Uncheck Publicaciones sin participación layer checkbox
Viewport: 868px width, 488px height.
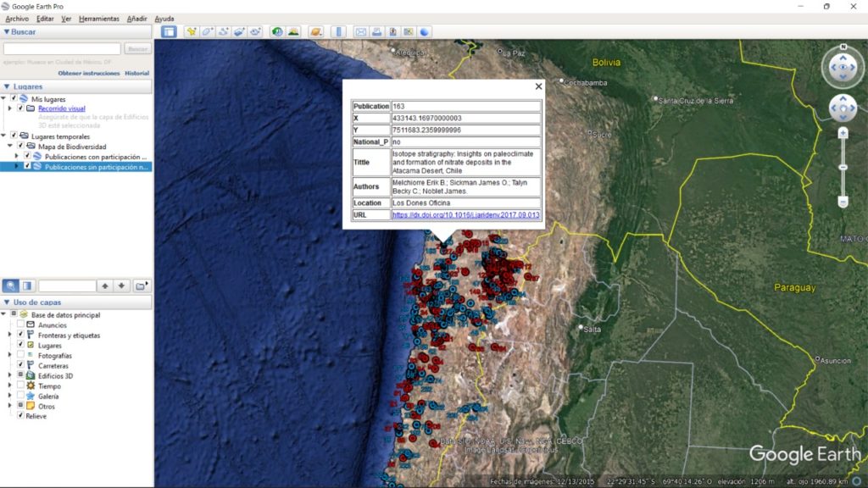coord(27,166)
